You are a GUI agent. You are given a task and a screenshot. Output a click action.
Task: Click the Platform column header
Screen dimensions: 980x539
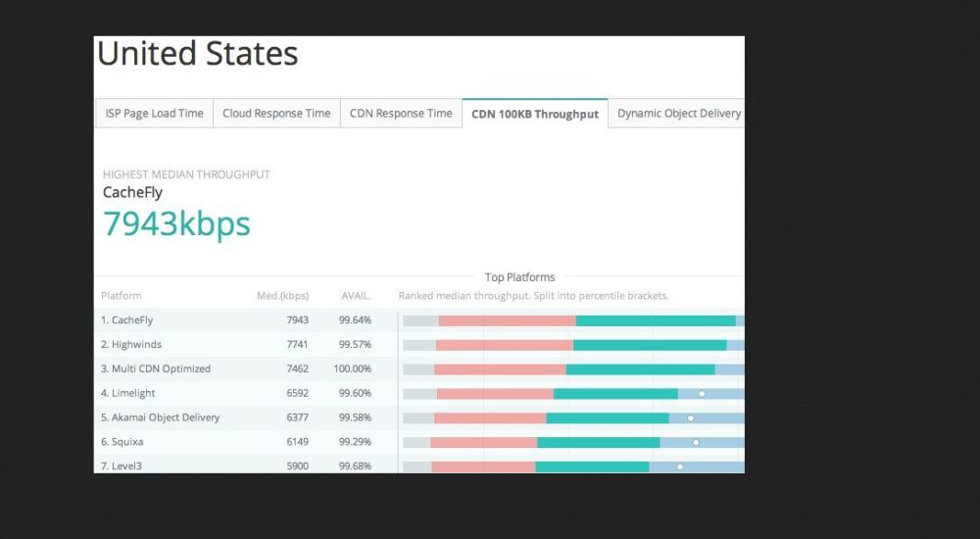point(122,296)
